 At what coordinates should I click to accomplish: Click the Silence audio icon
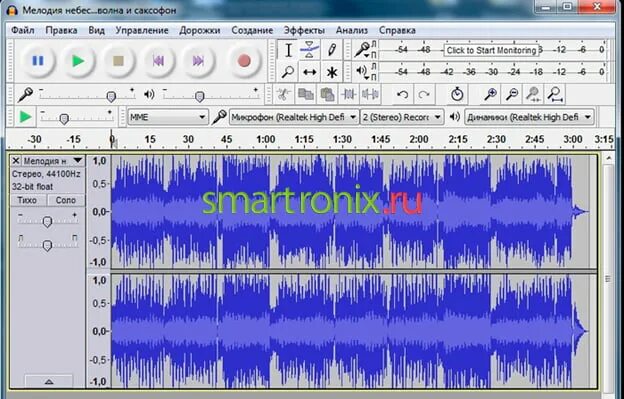tap(370, 95)
